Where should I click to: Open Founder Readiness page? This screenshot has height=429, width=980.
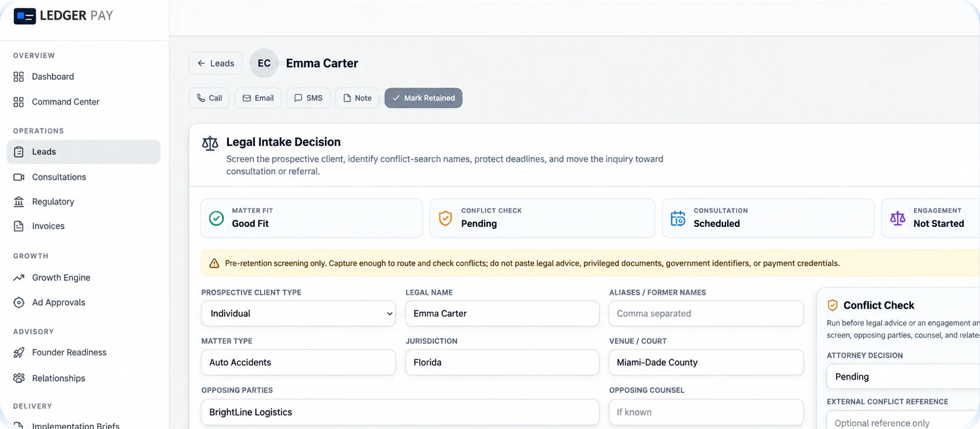84,352
